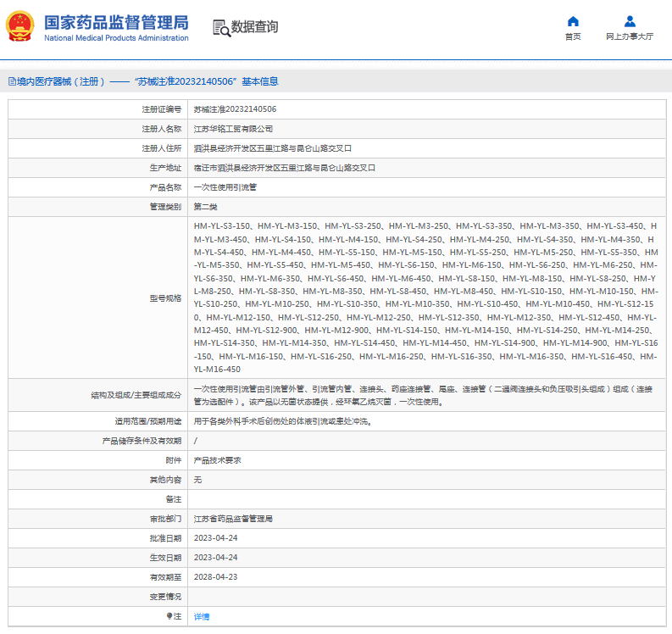Click National Medical Products Administration subtitle
The image size is (672, 634).
tap(116, 38)
